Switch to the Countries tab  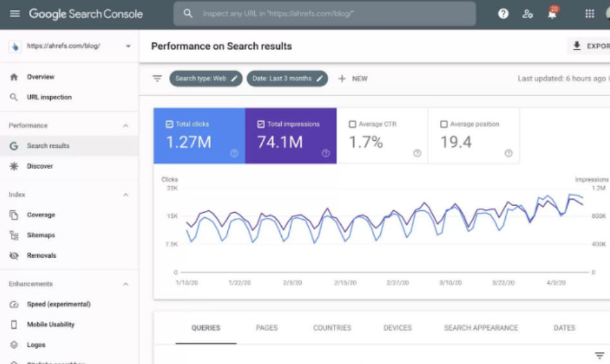(332, 328)
